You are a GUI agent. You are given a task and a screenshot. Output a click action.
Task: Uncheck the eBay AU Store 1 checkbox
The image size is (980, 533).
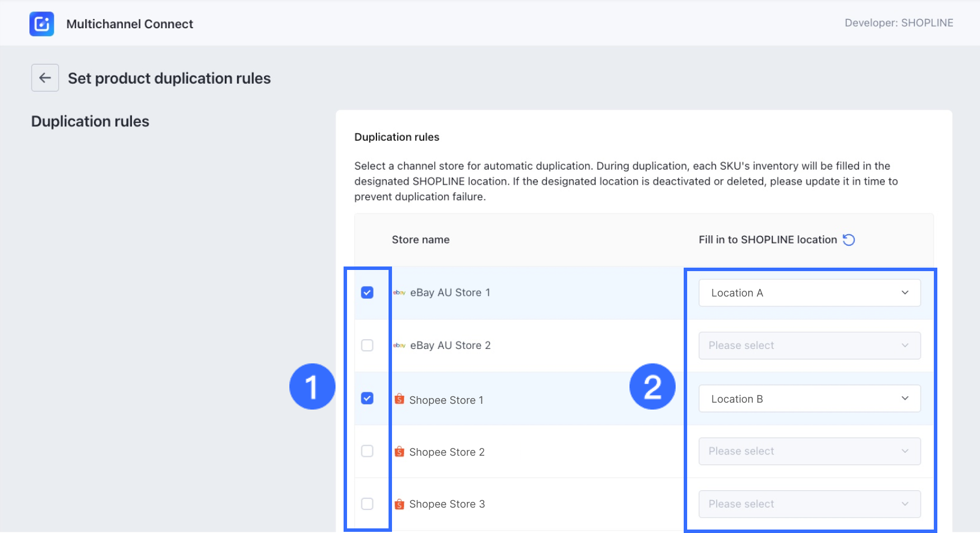(367, 292)
